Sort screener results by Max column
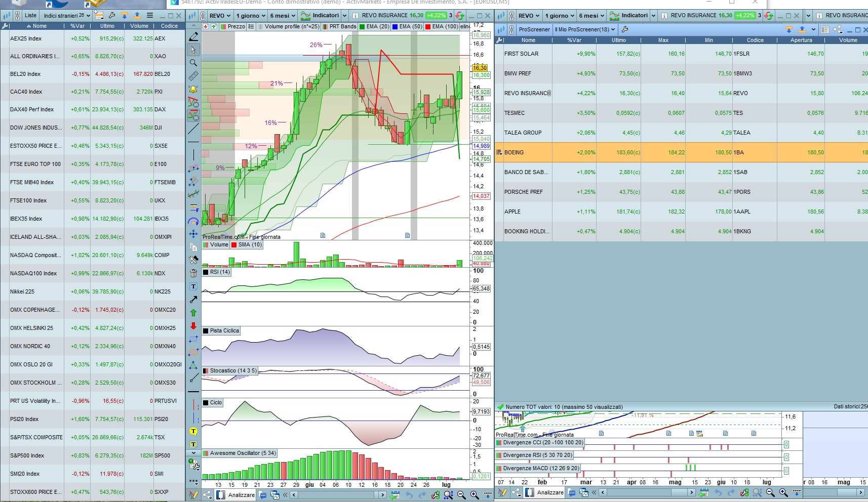Screen dimensions: 868x502 click(x=663, y=40)
